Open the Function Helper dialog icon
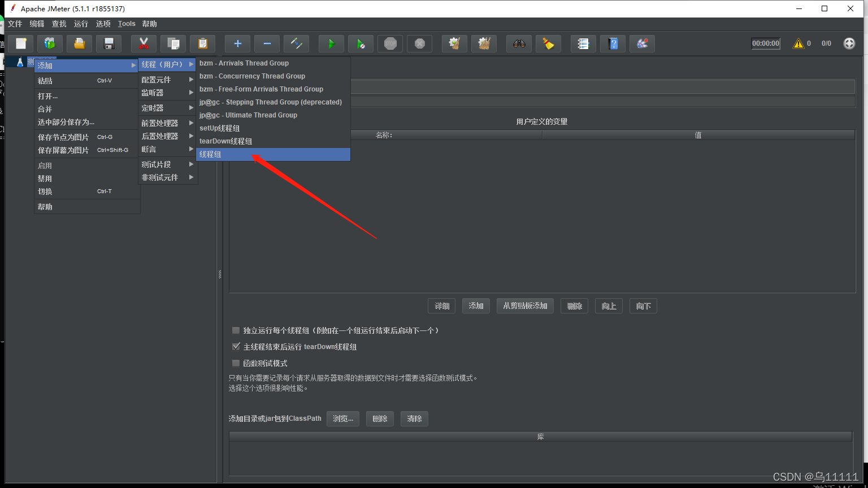Viewport: 868px width, 488px height. pos(584,43)
